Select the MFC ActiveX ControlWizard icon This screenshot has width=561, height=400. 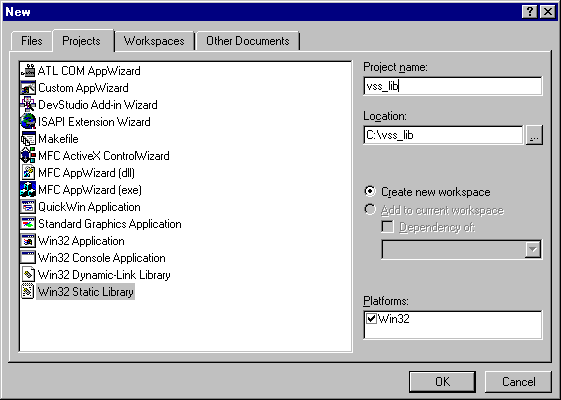pyautogui.click(x=28, y=156)
